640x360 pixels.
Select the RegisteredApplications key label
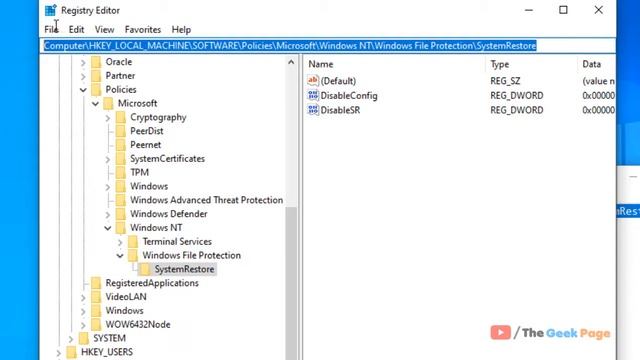pos(152,283)
